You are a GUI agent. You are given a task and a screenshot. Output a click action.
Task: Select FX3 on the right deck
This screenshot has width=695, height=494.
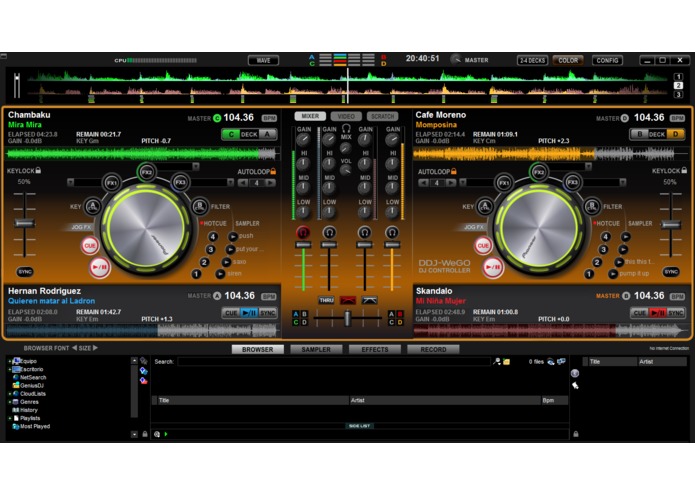pos(573,182)
